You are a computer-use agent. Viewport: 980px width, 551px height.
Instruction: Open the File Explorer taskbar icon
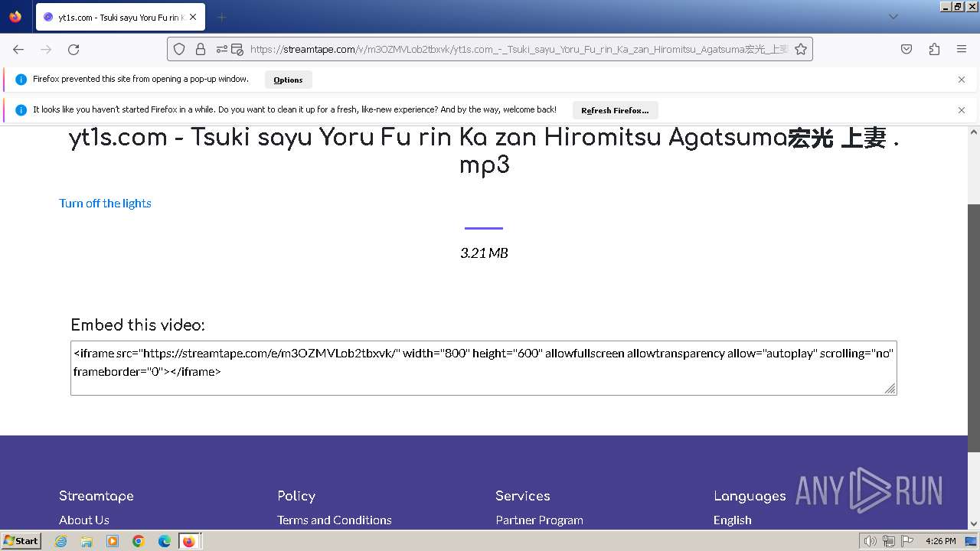(87, 541)
